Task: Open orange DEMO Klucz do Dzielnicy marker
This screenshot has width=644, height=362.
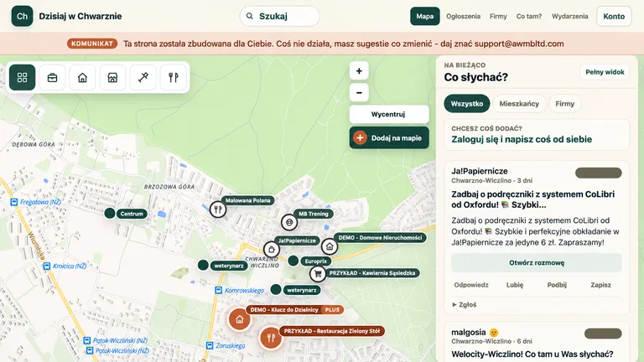Action: (x=240, y=319)
